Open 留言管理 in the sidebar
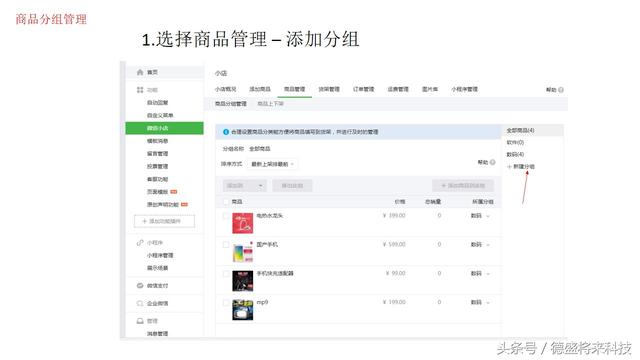The height and width of the screenshot is (360, 640). 158,153
